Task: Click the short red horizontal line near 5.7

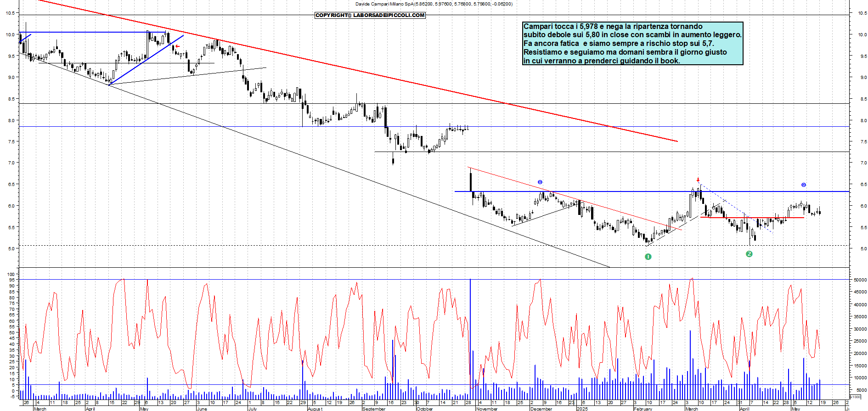Action: click(752, 218)
